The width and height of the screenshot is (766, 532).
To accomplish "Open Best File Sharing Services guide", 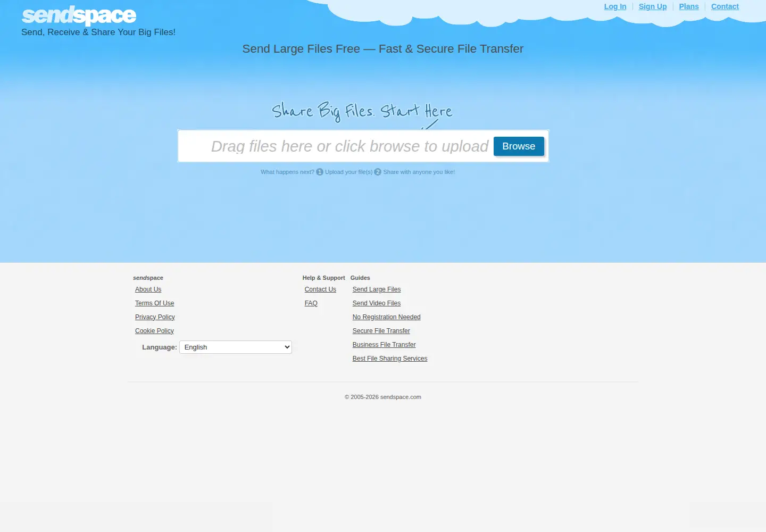I will 390,359.
